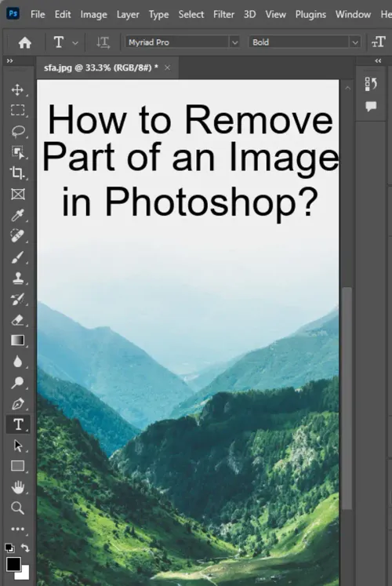Viewport: 392px width, 586px height.
Task: Open the Select menu
Action: tap(191, 14)
